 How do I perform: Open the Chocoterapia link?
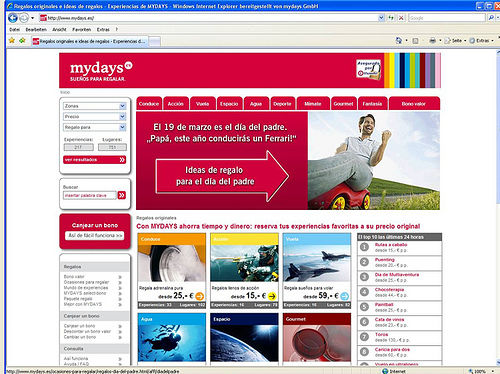[x=389, y=289]
